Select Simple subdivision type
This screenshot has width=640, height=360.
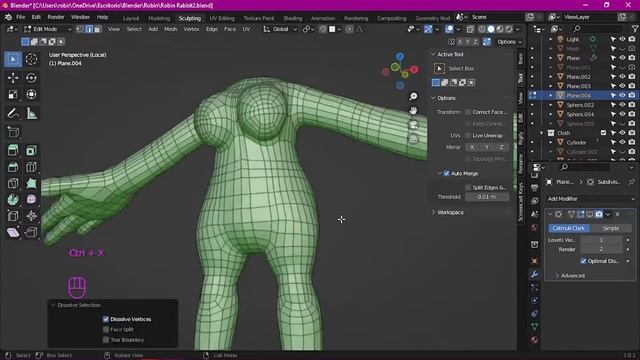coord(611,228)
